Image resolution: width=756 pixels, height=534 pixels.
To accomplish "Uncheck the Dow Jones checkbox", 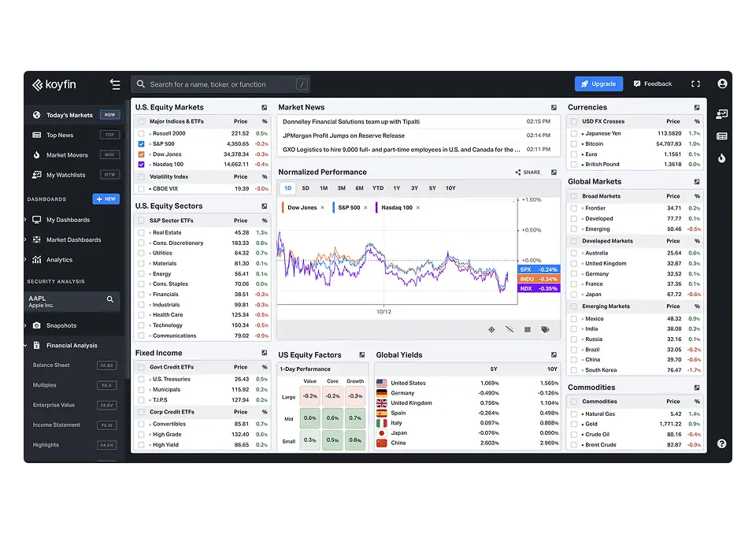I will tap(141, 154).
